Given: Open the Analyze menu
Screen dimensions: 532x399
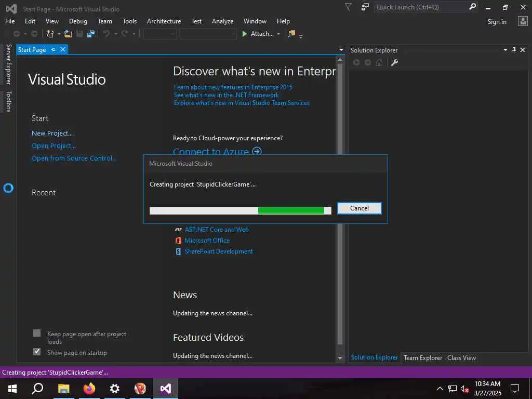Looking at the screenshot, I should (x=222, y=21).
